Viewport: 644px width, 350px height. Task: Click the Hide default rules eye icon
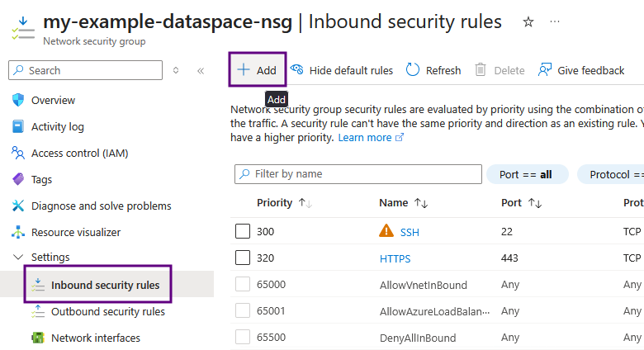[x=296, y=69]
